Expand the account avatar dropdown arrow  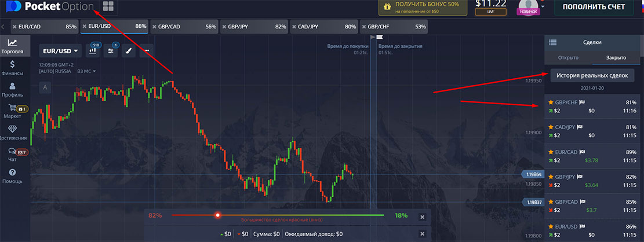click(543, 6)
